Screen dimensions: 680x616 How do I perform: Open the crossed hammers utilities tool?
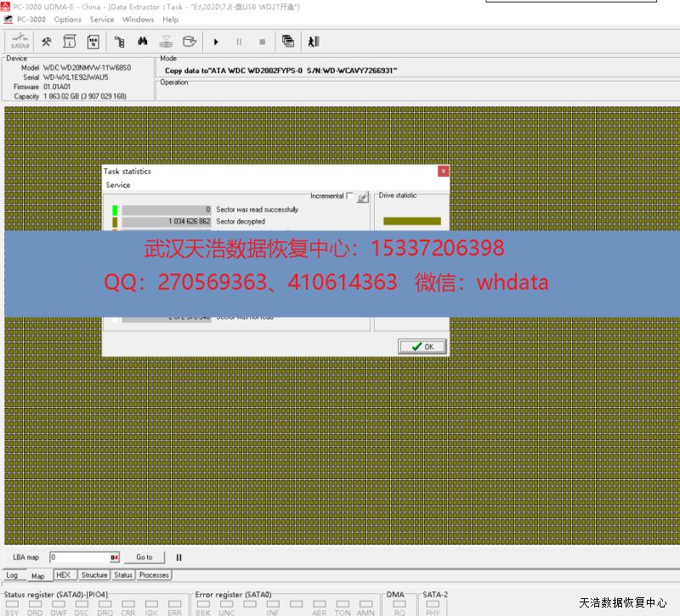pos(47,42)
